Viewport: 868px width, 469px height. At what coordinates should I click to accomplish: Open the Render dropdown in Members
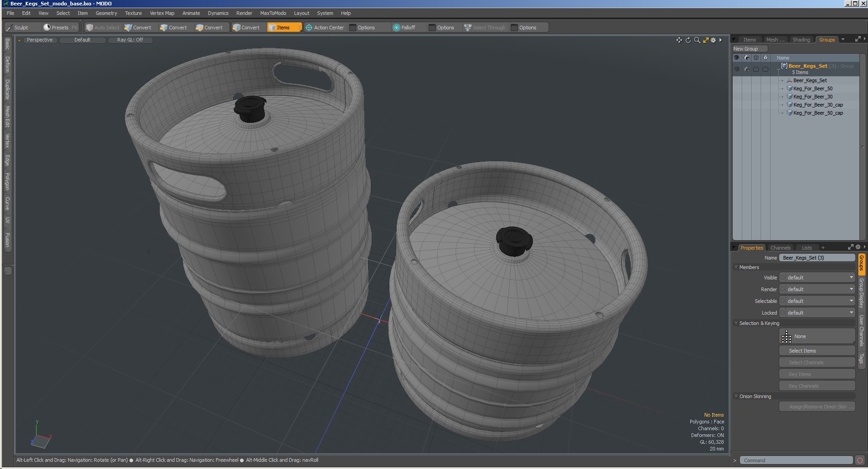coord(817,289)
